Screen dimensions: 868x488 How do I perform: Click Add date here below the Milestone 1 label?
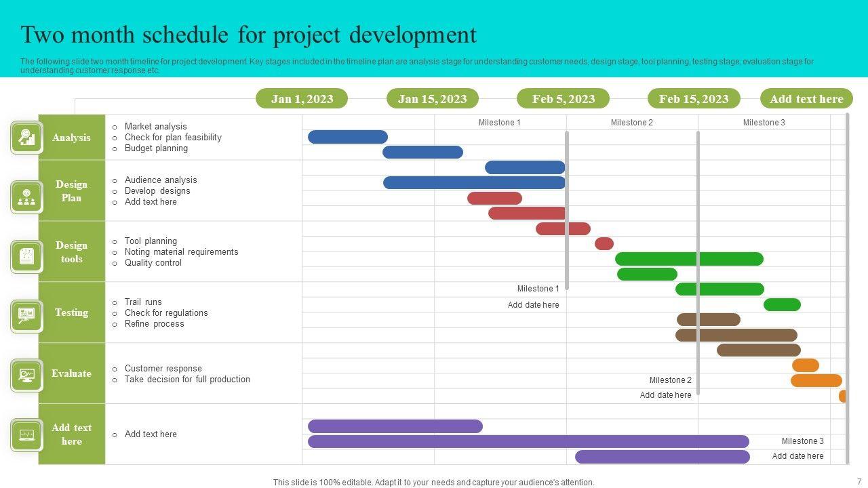(534, 305)
